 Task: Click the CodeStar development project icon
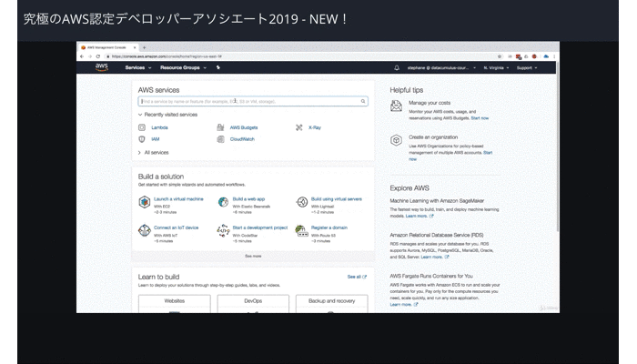coord(223,230)
